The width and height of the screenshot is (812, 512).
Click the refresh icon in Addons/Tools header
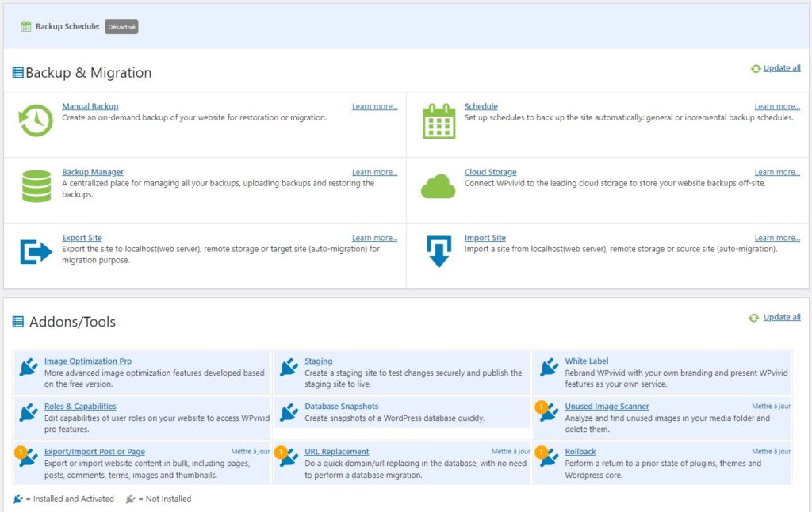pyautogui.click(x=754, y=317)
